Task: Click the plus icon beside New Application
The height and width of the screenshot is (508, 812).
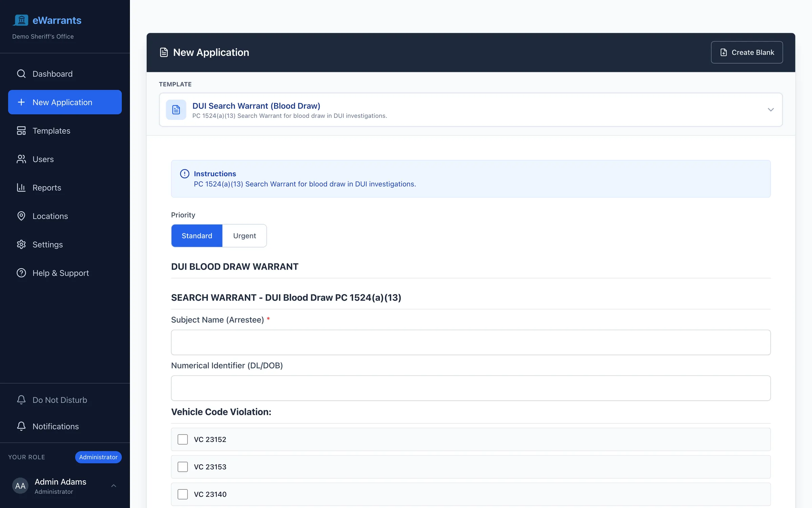Action: [x=21, y=102]
